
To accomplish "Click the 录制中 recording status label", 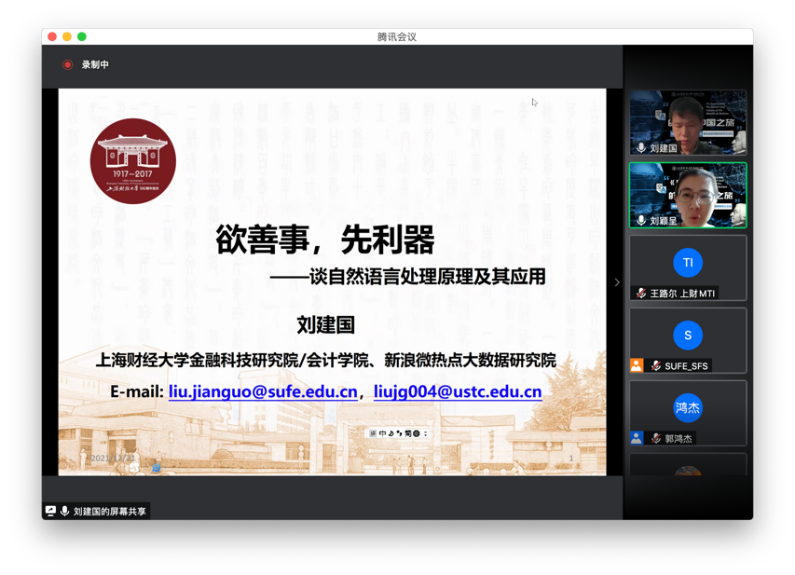I will (96, 65).
